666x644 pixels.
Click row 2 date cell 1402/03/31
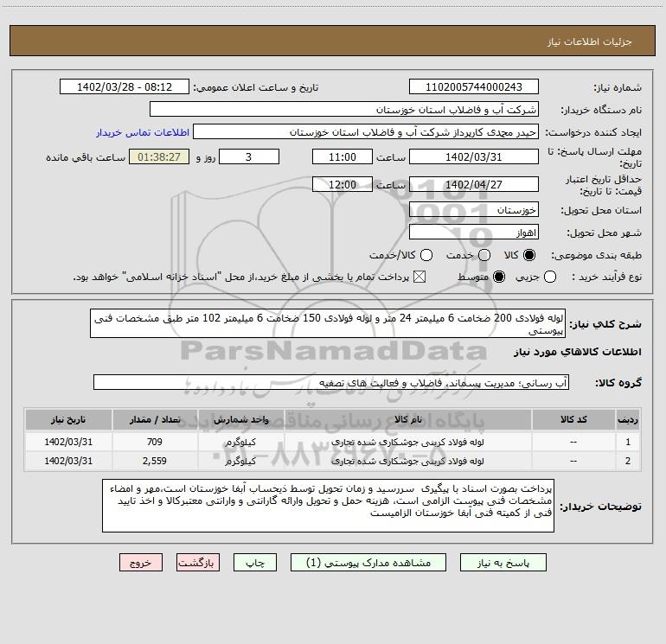click(68, 461)
